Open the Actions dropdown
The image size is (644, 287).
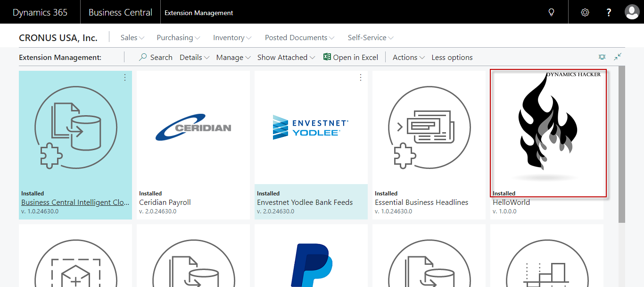(408, 57)
